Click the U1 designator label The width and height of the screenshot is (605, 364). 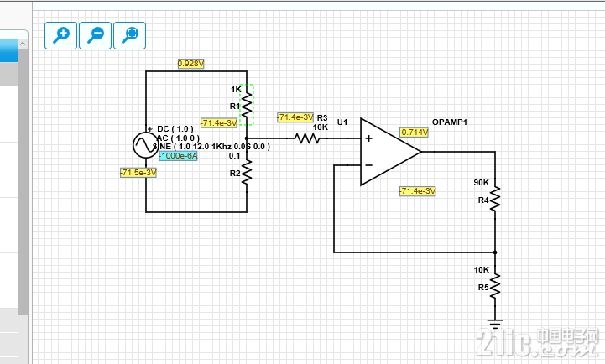click(x=342, y=122)
